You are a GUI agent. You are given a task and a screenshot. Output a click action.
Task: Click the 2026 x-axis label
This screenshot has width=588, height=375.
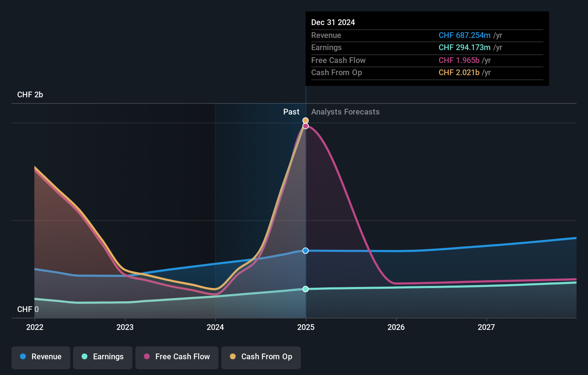coord(396,327)
